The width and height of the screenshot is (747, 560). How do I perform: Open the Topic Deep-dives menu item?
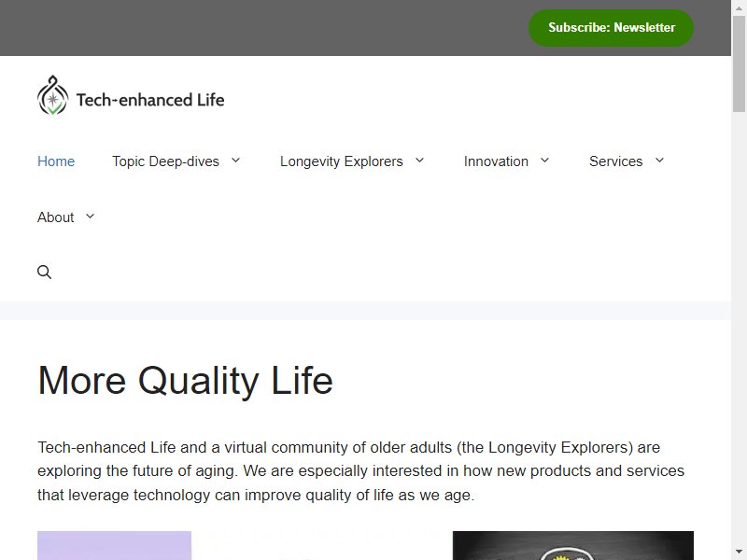point(166,161)
